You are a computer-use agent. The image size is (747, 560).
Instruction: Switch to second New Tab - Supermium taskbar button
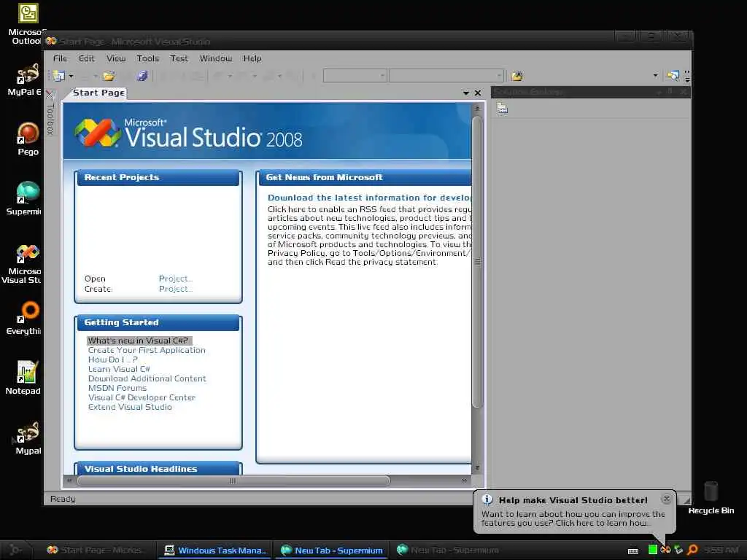pos(448,550)
